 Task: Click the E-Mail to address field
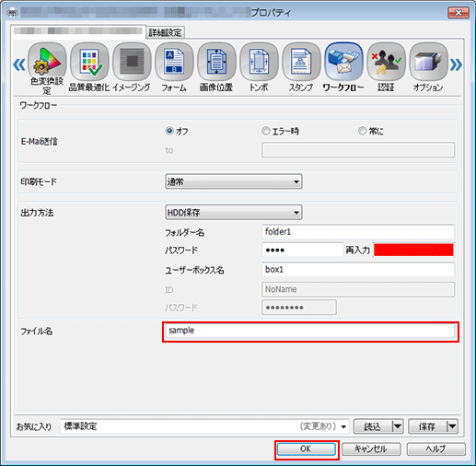[358, 150]
